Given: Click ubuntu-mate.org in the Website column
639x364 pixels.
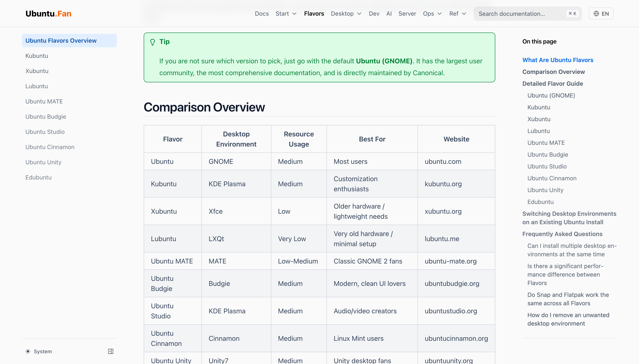Looking at the screenshot, I should [x=451, y=261].
